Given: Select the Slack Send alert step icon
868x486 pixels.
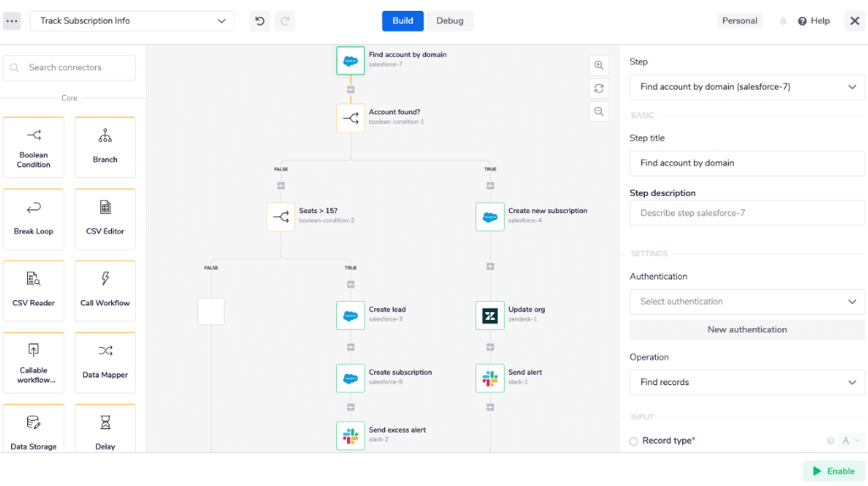Looking at the screenshot, I should coord(490,378).
